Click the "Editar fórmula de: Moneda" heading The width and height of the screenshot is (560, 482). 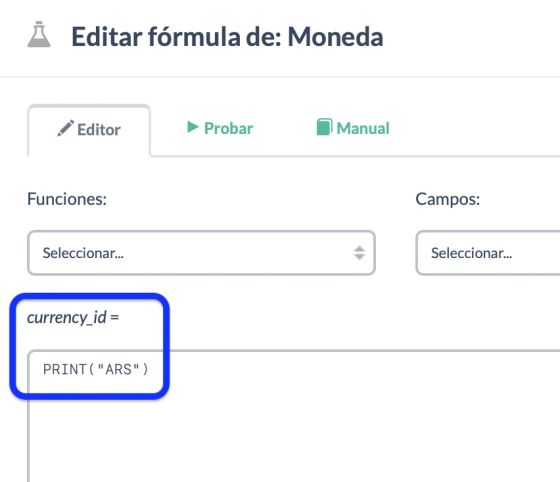(x=227, y=36)
